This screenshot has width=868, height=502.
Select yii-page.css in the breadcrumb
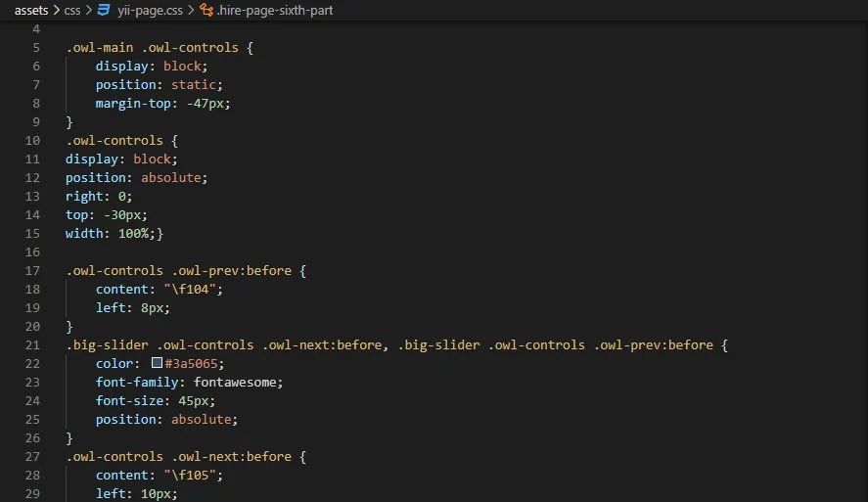pos(150,10)
